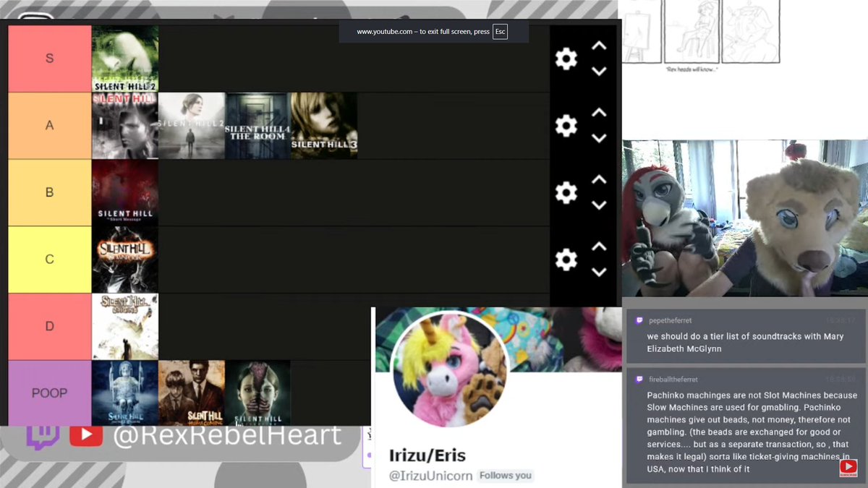The image size is (868, 488).
Task: Move A tier row up
Action: point(598,113)
